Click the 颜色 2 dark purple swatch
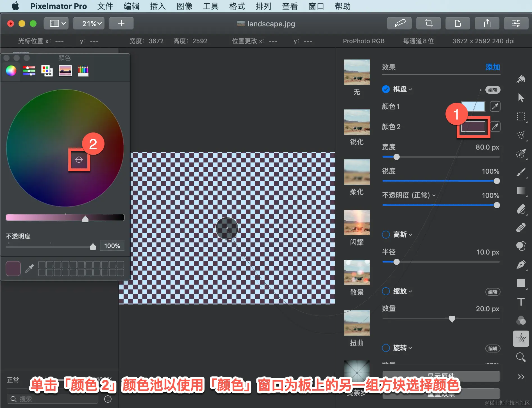The image size is (532, 408). coord(474,127)
